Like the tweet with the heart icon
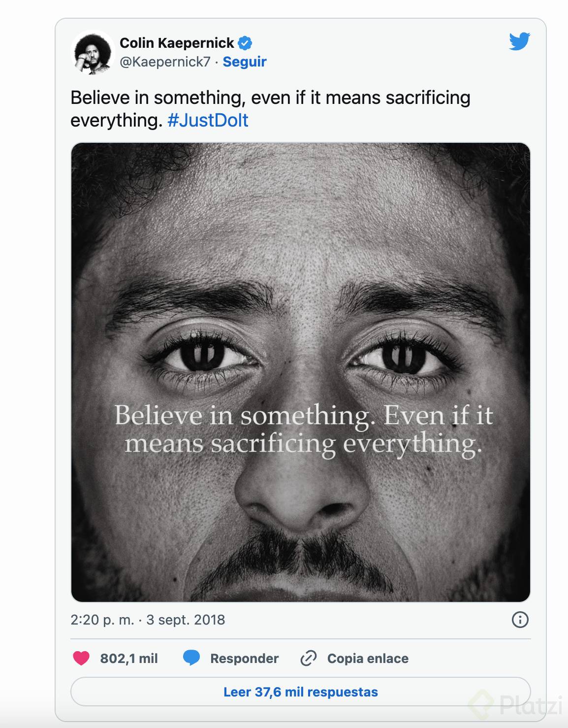This screenshot has width=568, height=728. [81, 658]
